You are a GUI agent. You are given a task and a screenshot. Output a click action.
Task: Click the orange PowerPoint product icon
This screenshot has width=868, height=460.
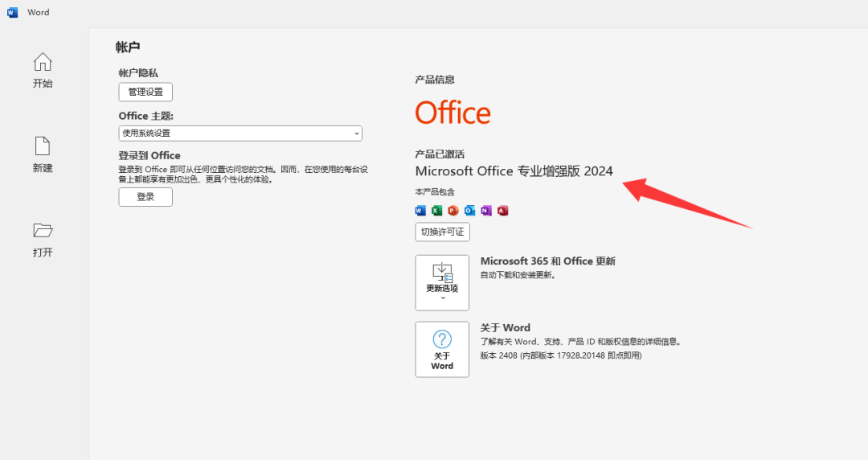point(453,211)
